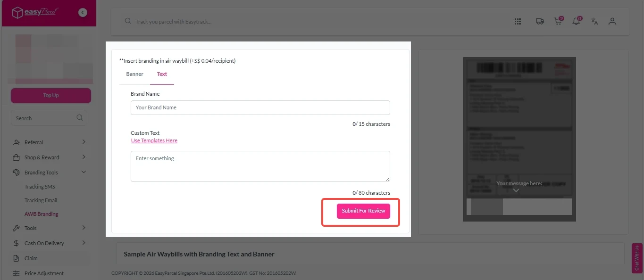
Task: Click the EasyParcel logo
Action: (34, 13)
